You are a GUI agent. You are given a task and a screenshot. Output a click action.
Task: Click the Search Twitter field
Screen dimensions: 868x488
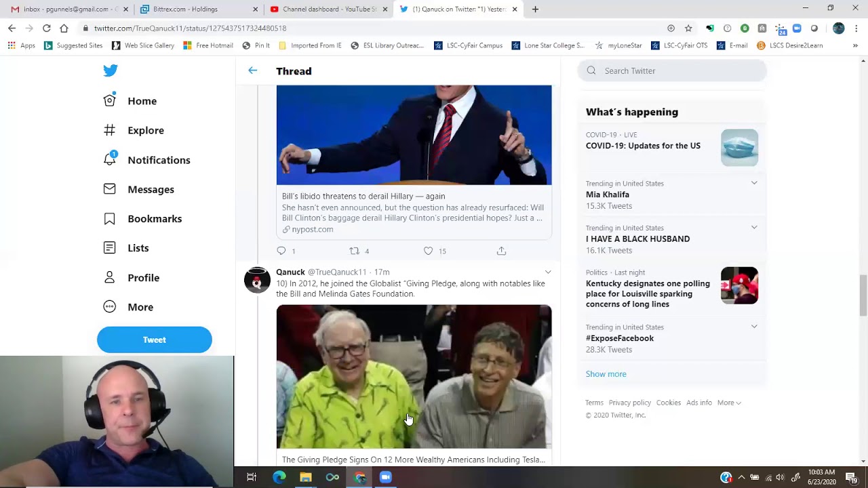(672, 70)
